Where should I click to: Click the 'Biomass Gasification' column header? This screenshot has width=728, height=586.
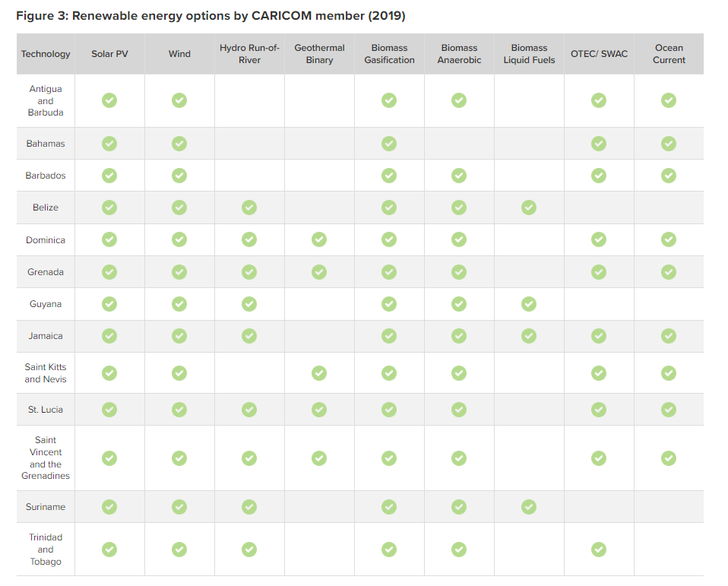pos(389,54)
